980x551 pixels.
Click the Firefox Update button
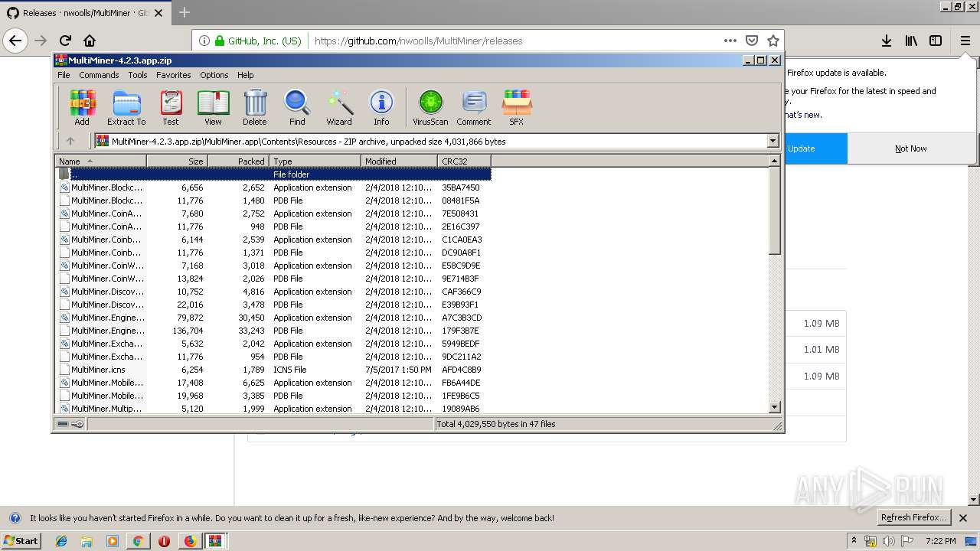tap(815, 148)
